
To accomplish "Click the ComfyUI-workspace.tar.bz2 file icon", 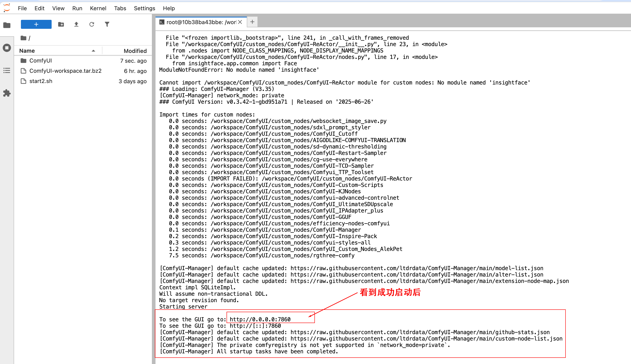I will click(23, 71).
